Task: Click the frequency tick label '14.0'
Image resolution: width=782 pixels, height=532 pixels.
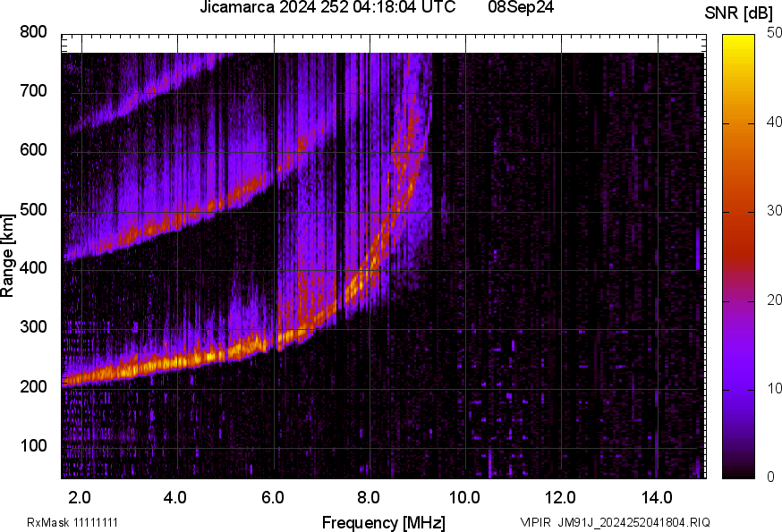Action: pyautogui.click(x=657, y=497)
